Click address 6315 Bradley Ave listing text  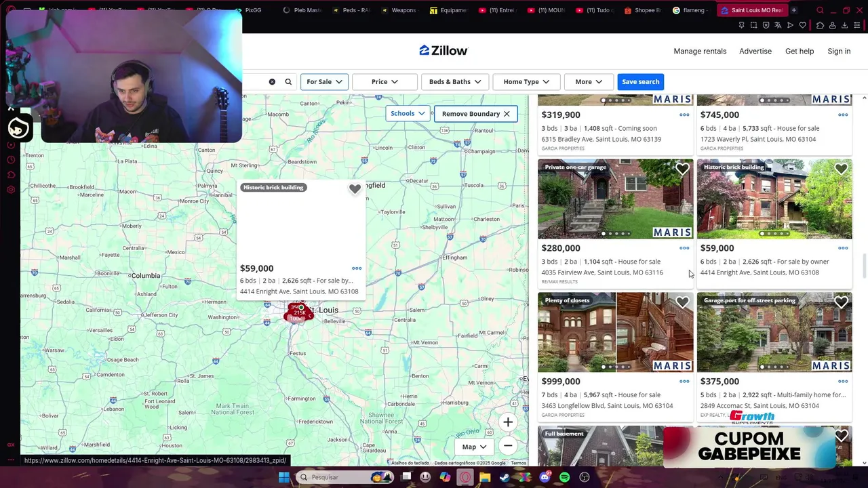(601, 140)
